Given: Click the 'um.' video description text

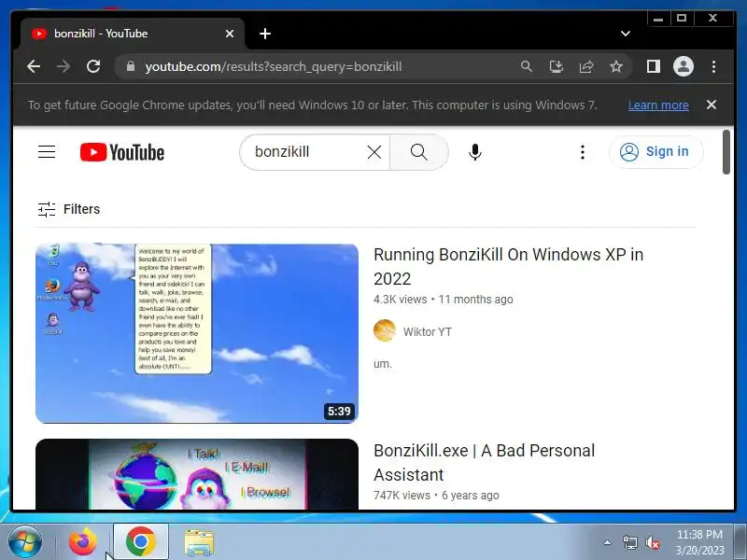Looking at the screenshot, I should (383, 364).
